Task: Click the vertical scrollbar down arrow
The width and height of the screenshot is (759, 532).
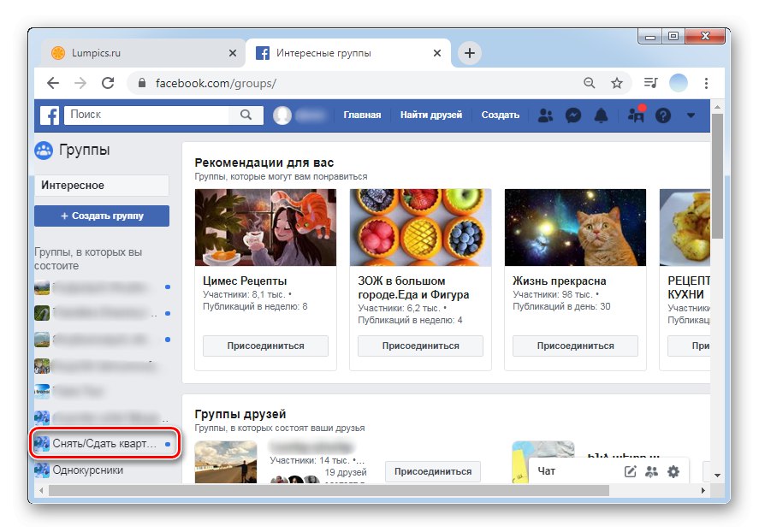Action: tap(717, 476)
